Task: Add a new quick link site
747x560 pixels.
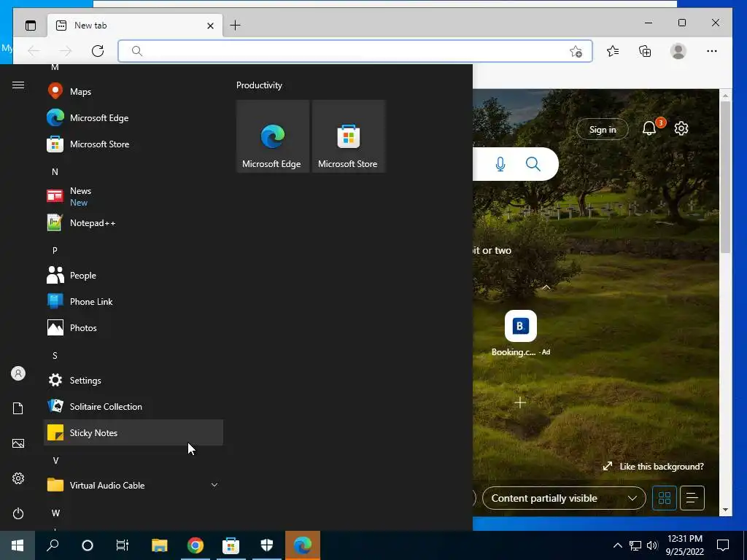Action: pos(520,402)
